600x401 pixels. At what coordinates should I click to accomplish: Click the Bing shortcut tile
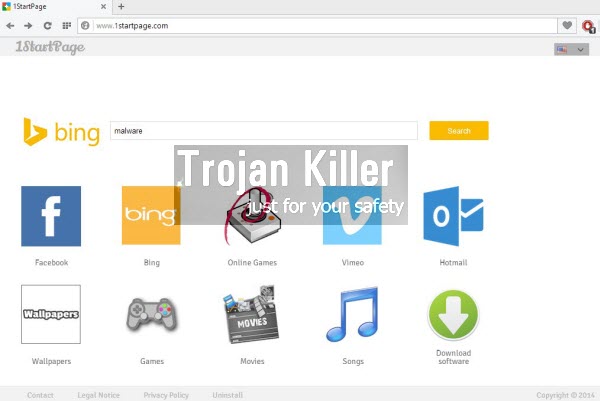coord(151,216)
